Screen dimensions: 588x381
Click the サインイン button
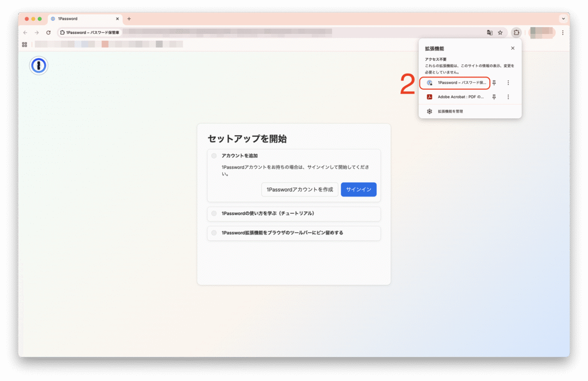(x=358, y=190)
